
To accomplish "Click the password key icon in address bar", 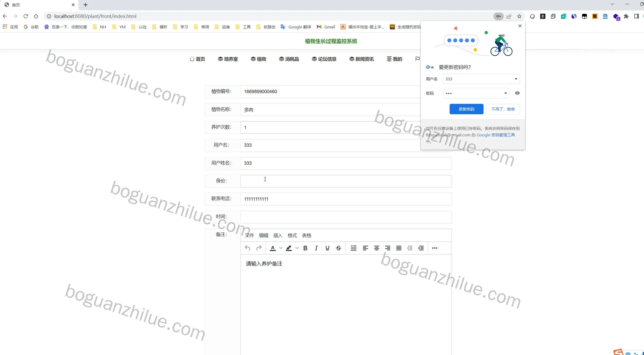I will 499,16.
